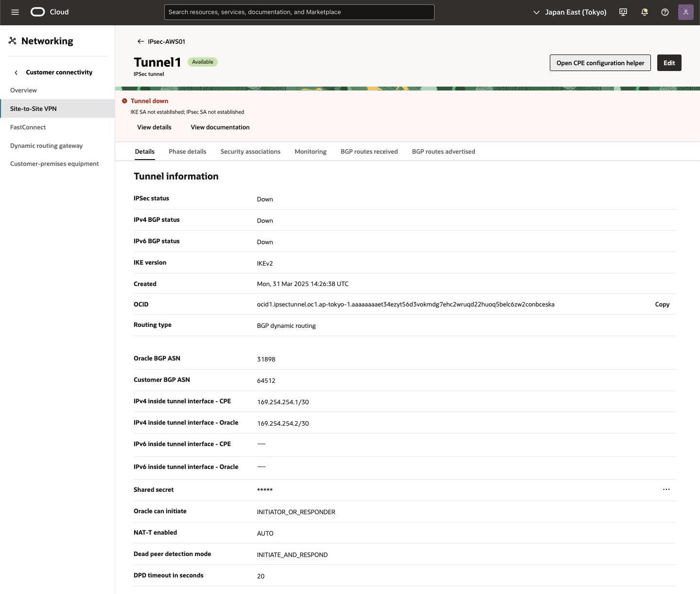700x594 pixels.
Task: View the BGP routes received tab
Action: [x=369, y=151]
